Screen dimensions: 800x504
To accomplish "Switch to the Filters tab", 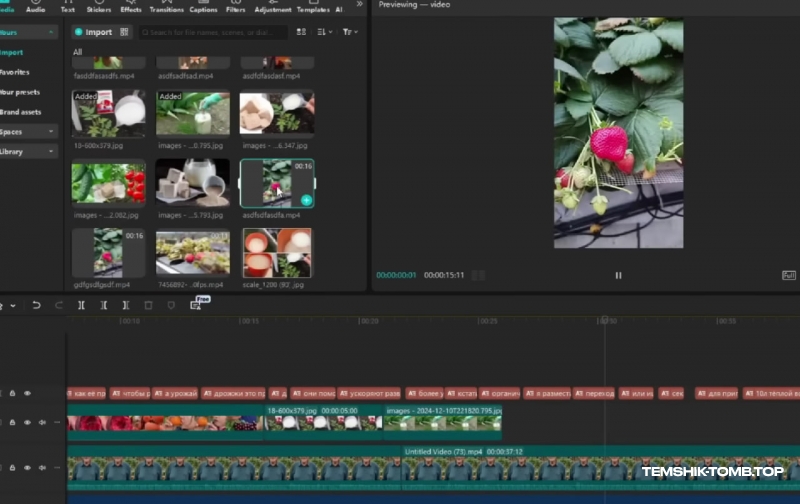I will tap(236, 6).
